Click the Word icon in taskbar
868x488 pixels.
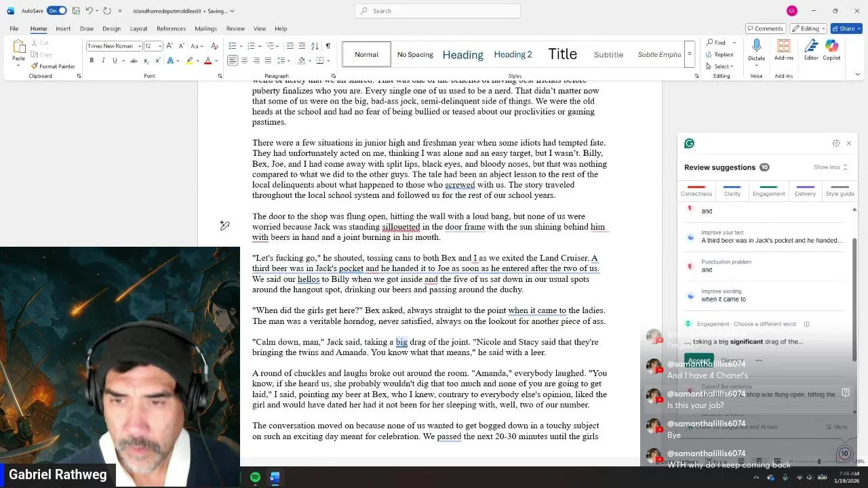click(275, 478)
